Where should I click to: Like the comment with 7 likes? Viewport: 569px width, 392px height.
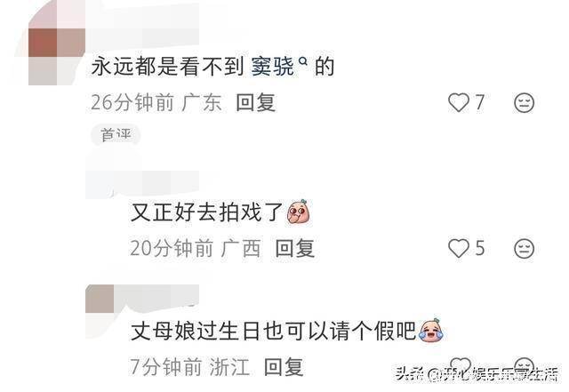[x=459, y=102]
